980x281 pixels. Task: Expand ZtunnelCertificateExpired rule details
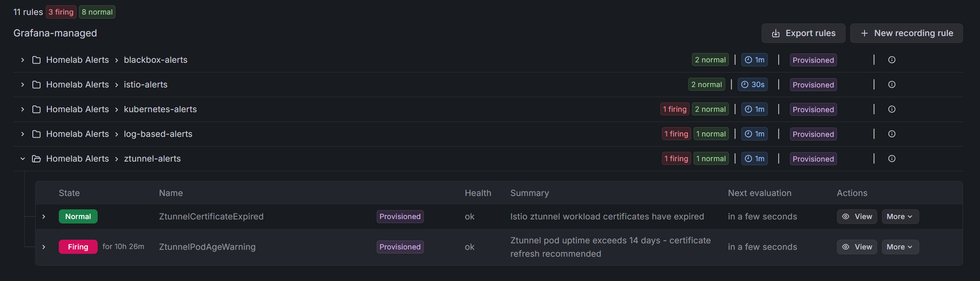pyautogui.click(x=44, y=217)
